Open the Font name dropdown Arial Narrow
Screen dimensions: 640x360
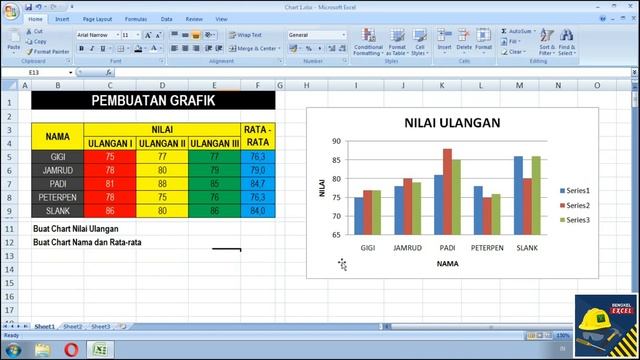pos(118,35)
